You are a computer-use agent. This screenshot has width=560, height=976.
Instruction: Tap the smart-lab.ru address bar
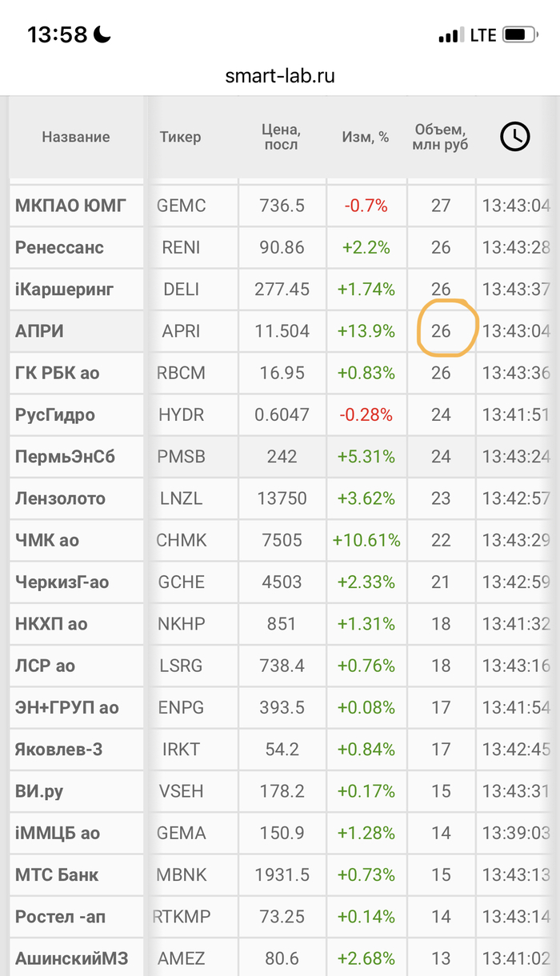(280, 76)
